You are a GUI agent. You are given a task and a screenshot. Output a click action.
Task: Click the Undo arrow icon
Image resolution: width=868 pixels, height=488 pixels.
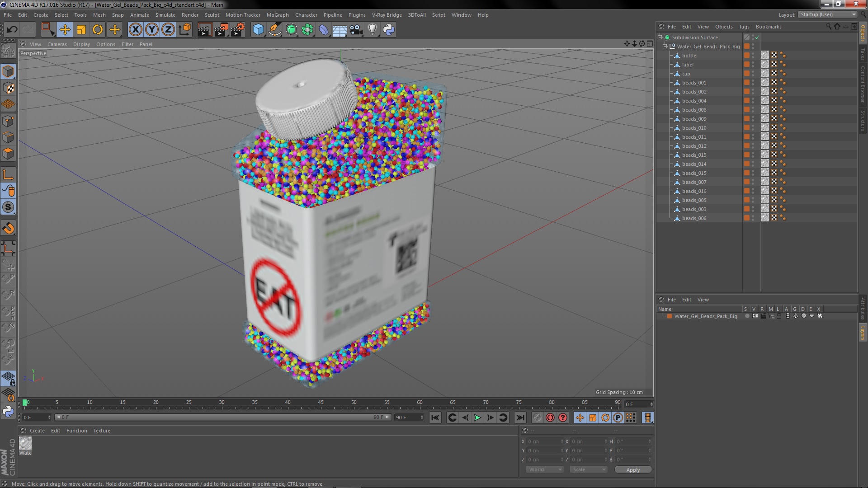pos(12,30)
